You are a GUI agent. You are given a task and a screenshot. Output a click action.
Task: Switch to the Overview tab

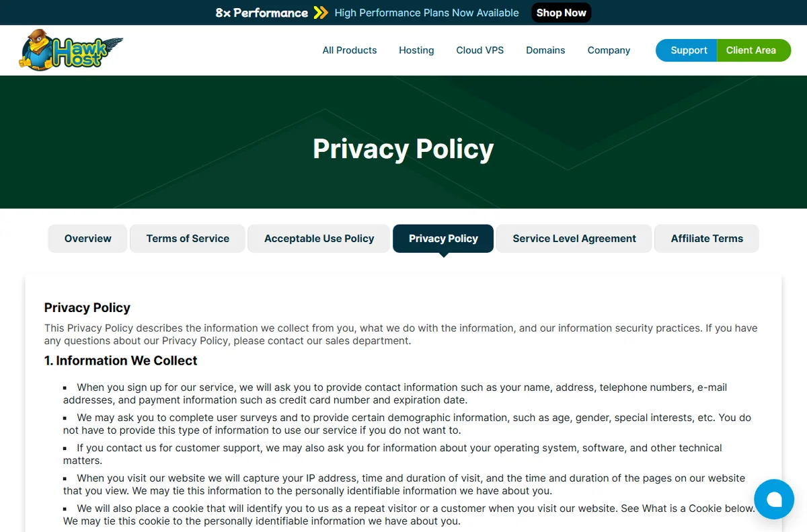[x=87, y=239]
